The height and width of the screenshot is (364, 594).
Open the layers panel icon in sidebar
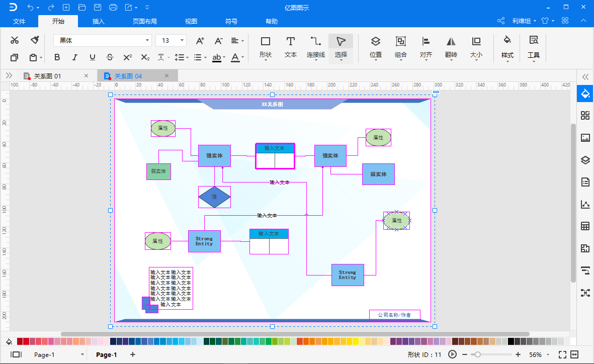point(585,160)
